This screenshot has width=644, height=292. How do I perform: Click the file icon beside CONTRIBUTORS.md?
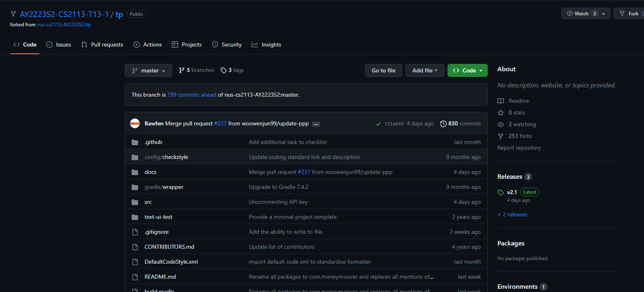click(x=135, y=247)
